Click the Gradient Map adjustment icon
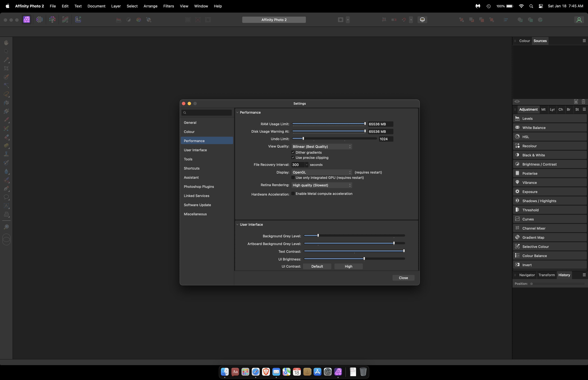 (x=517, y=237)
